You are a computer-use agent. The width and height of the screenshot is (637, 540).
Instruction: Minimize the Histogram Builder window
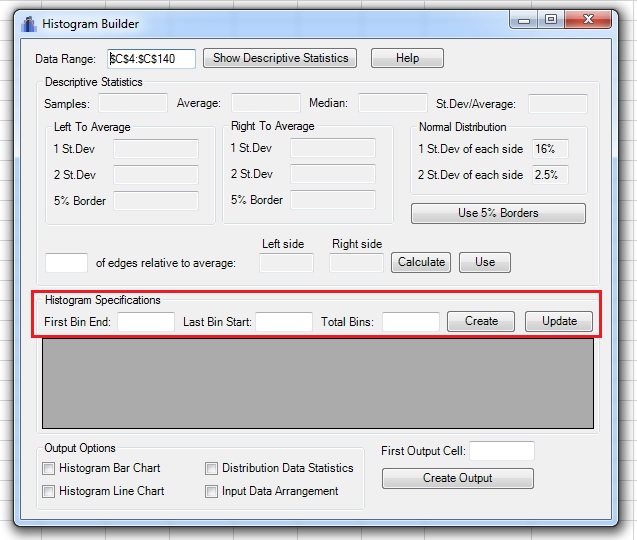(x=524, y=20)
